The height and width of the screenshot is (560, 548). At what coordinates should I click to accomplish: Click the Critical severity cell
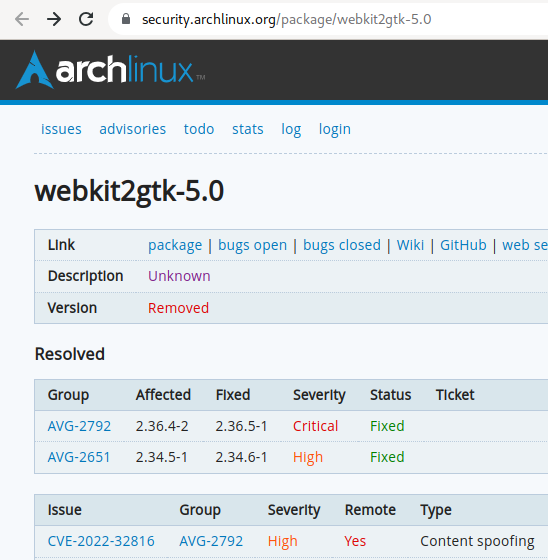coord(315,426)
